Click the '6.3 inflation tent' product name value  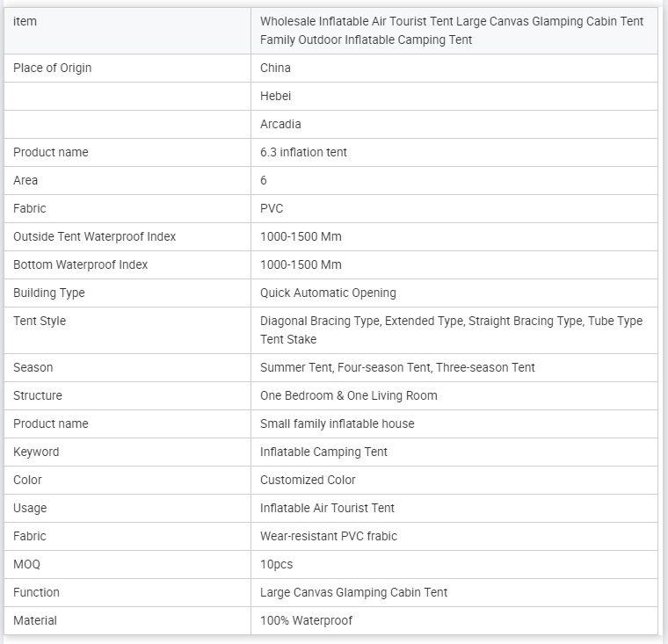point(303,152)
